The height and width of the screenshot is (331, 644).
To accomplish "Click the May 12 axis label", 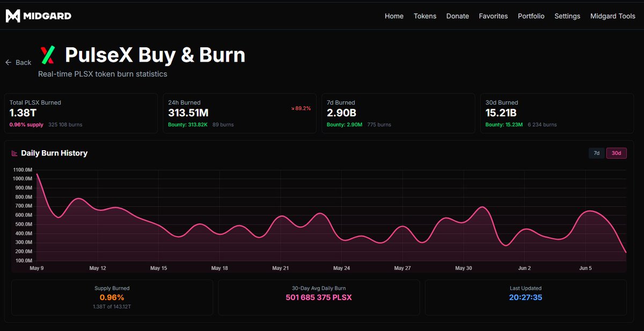I will click(x=98, y=268).
